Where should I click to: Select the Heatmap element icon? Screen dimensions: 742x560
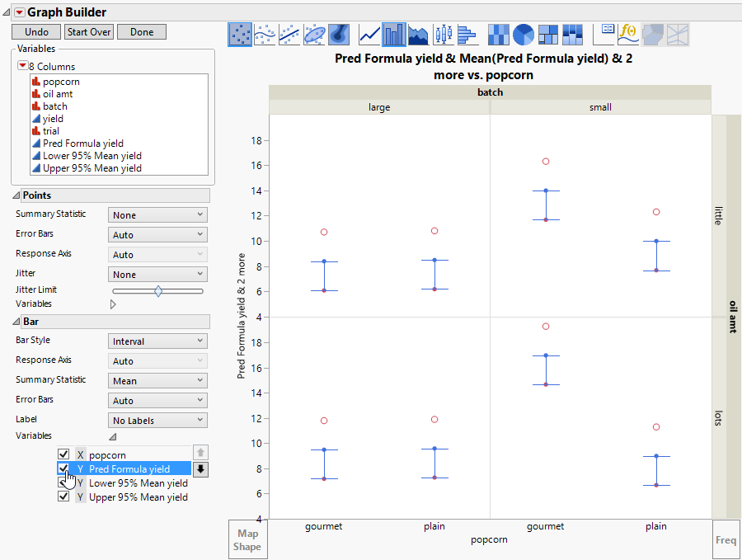tap(499, 34)
